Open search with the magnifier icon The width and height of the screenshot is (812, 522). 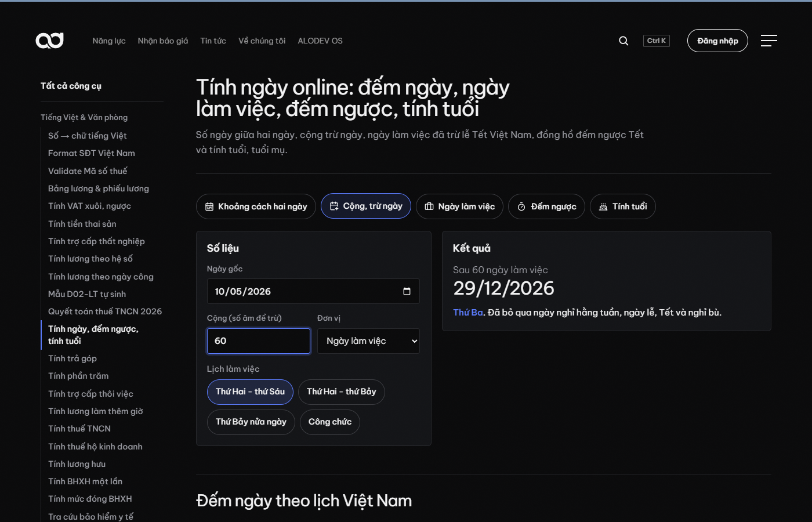(x=623, y=41)
